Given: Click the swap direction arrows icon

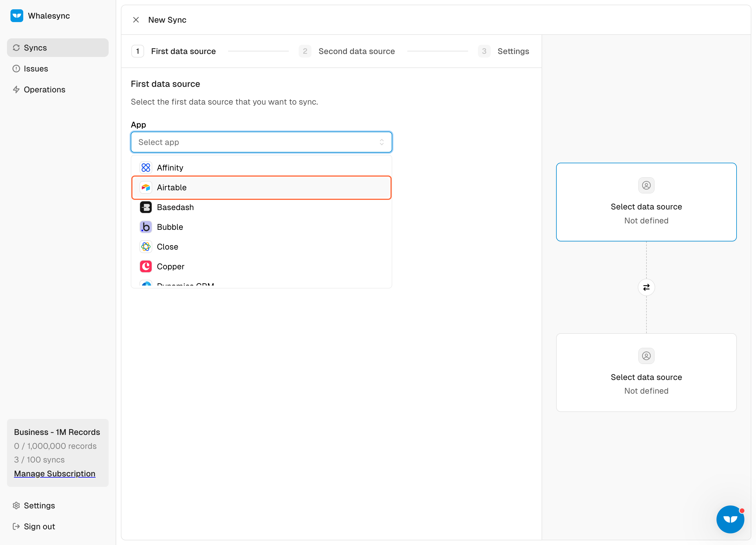Looking at the screenshot, I should pos(646,287).
